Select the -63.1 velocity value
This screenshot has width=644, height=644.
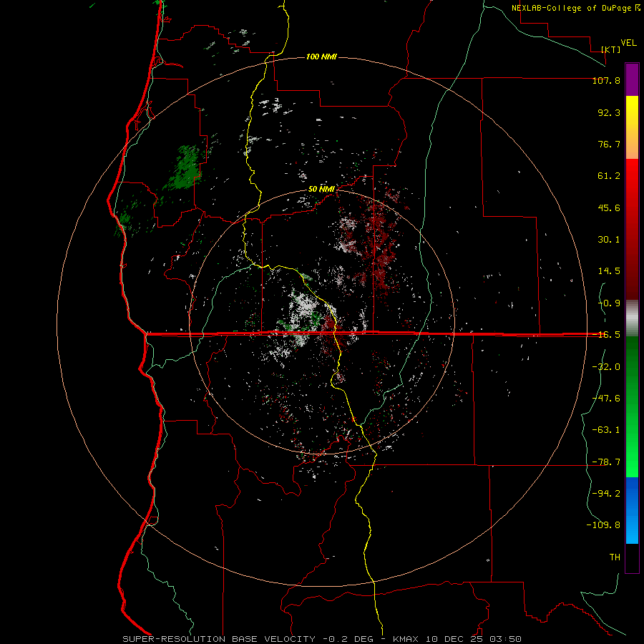(606, 430)
